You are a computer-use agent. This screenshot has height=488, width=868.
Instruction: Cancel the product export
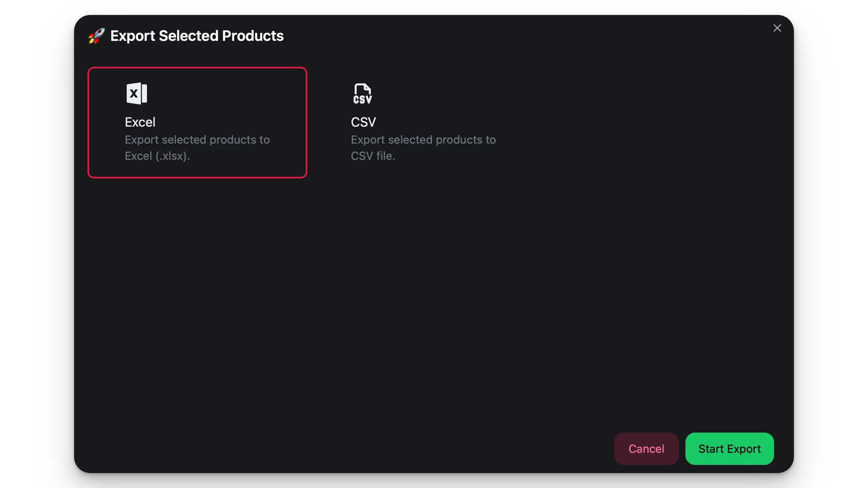[x=646, y=448]
